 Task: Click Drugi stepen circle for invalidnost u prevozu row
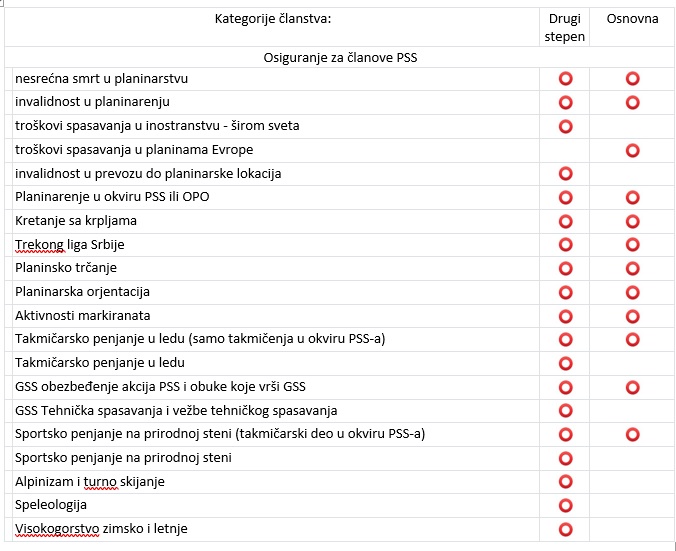pyautogui.click(x=565, y=174)
